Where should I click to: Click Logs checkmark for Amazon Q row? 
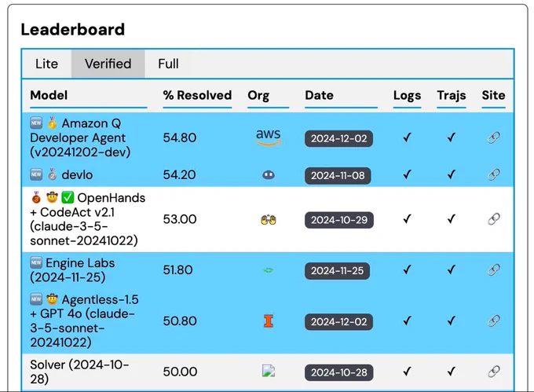click(407, 137)
